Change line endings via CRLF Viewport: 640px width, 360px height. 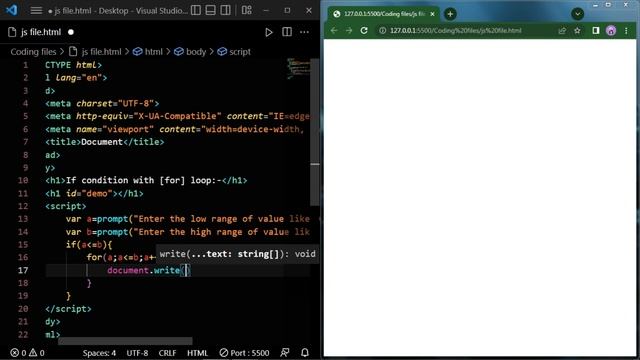coord(167,353)
